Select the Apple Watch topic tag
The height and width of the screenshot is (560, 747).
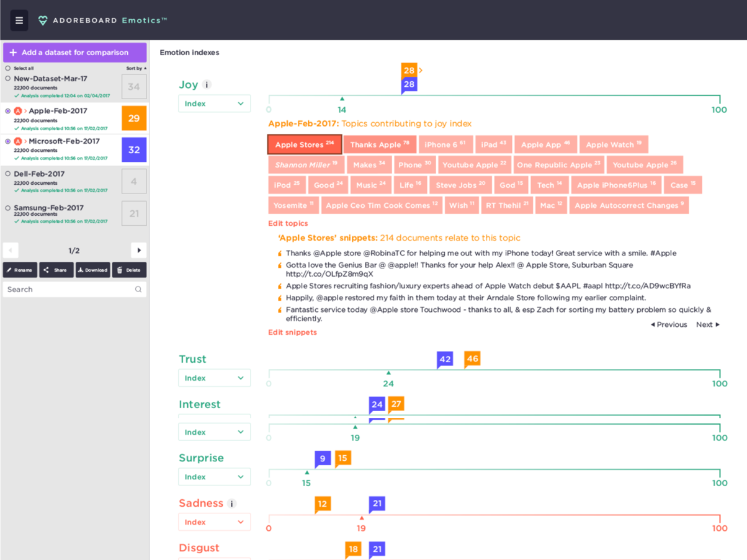[614, 144]
